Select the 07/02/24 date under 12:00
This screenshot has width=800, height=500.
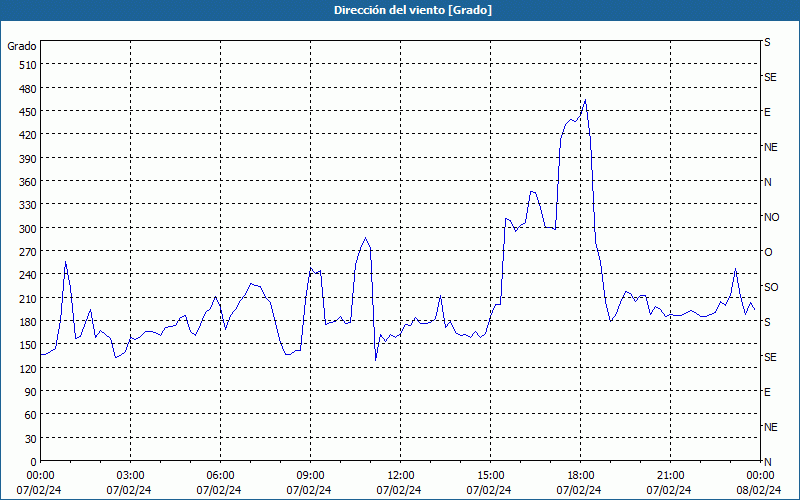coord(399,490)
